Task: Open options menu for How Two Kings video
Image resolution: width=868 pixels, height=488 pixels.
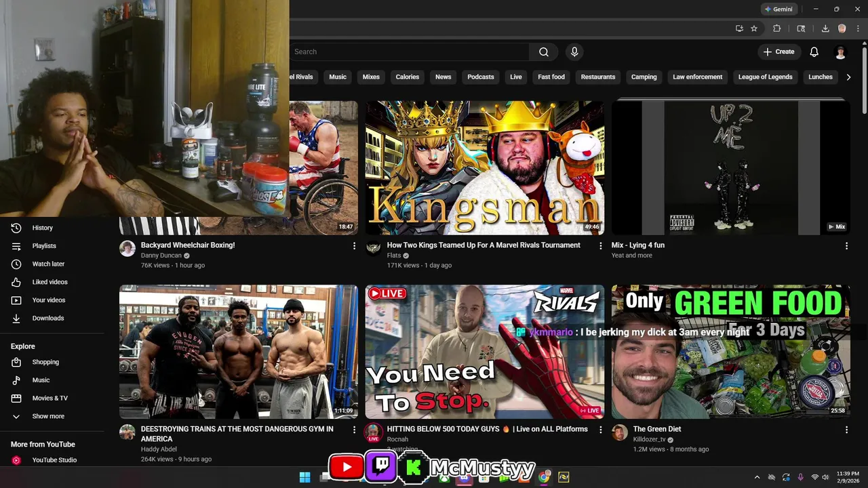Action: [x=600, y=246]
